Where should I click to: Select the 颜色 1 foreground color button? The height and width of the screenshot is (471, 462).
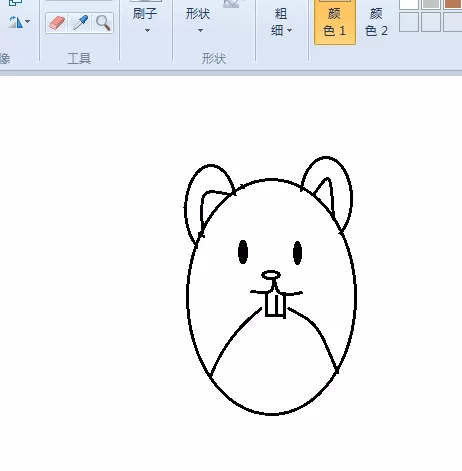point(335,22)
